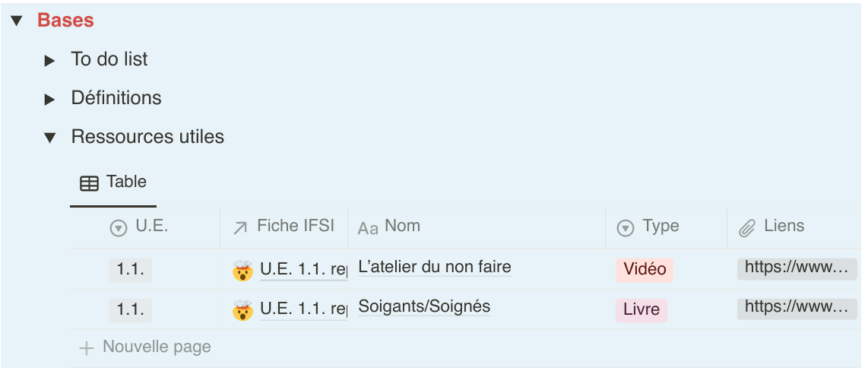Click the U.E. column select icon

pos(119,228)
